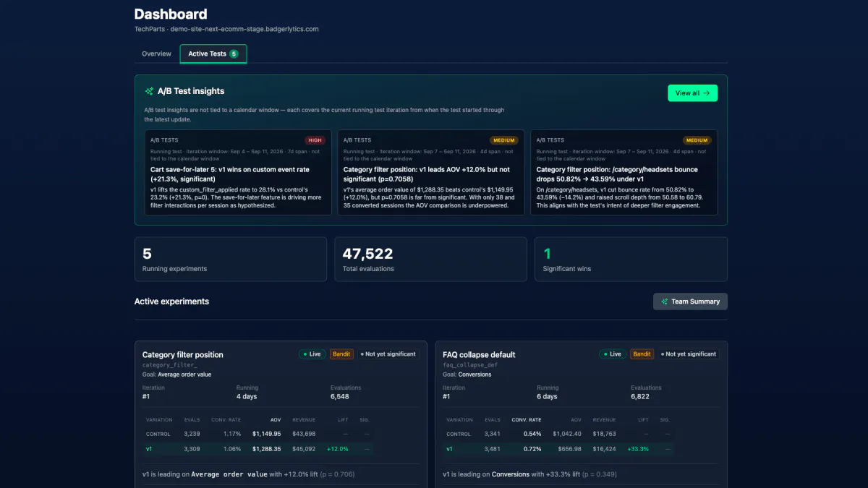This screenshot has height=488, width=868.
Task: Click the $1,149.95 AOV value for control
Action: 266,434
